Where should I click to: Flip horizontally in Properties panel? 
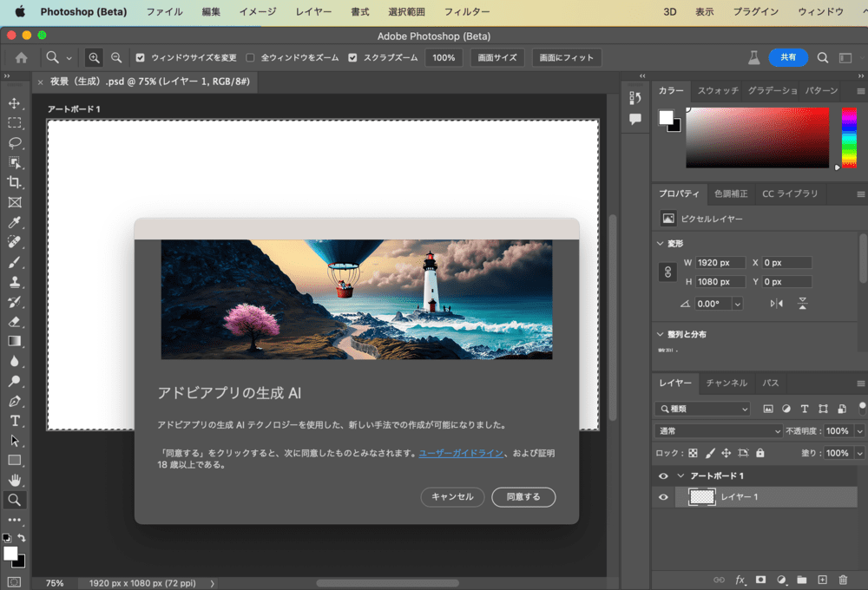tap(777, 304)
